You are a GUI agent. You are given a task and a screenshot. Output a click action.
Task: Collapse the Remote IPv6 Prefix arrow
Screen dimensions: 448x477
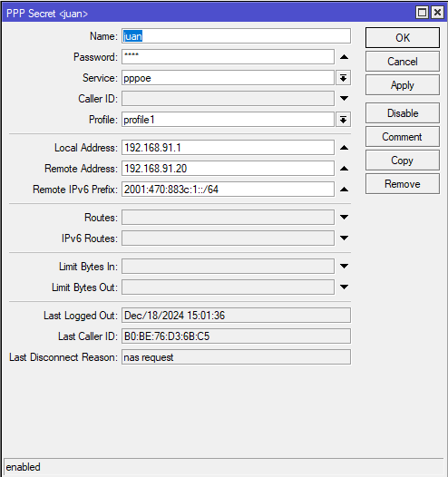[344, 190]
